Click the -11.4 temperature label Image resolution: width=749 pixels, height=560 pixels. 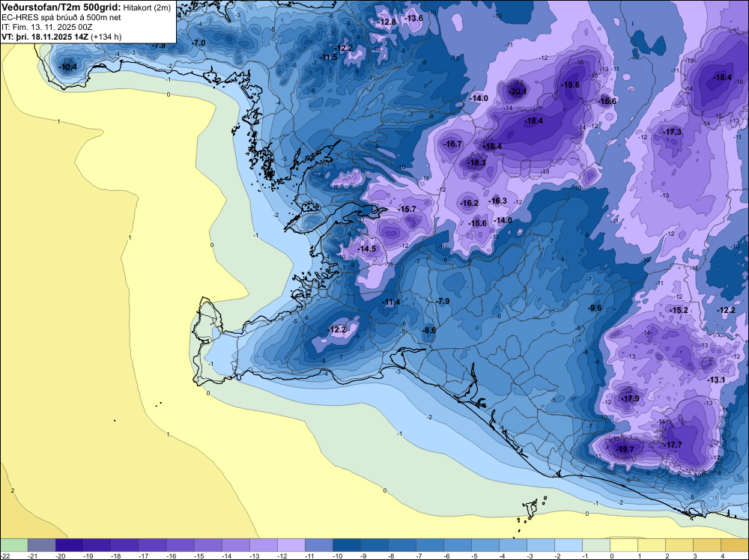click(x=391, y=302)
